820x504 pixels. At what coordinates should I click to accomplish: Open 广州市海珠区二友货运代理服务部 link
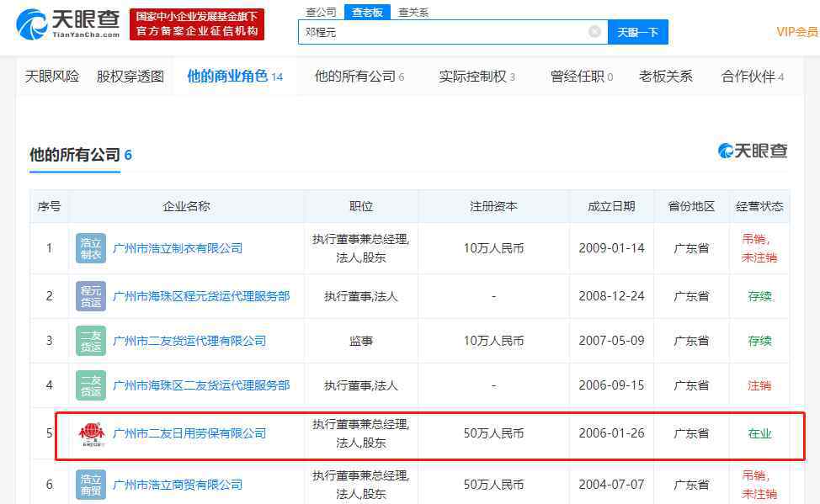click(x=201, y=385)
